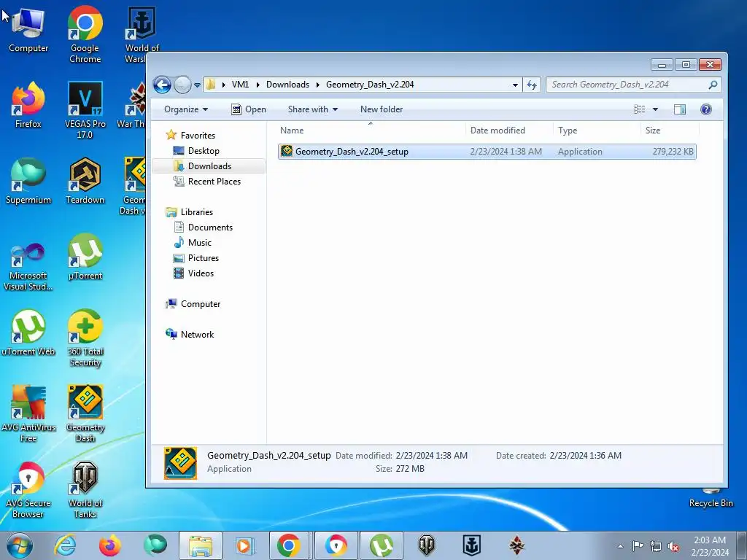Viewport: 747px width, 560px height.
Task: Click the Geometry Dash thumbnail in details pane
Action: [181, 462]
